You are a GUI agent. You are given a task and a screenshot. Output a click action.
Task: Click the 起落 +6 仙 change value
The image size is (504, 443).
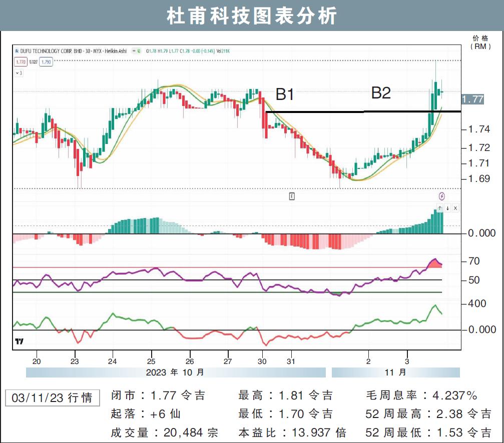145,414
